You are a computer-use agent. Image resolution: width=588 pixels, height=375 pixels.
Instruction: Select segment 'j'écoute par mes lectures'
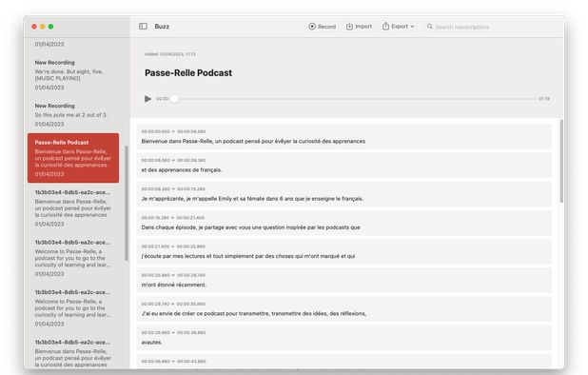tap(343, 251)
